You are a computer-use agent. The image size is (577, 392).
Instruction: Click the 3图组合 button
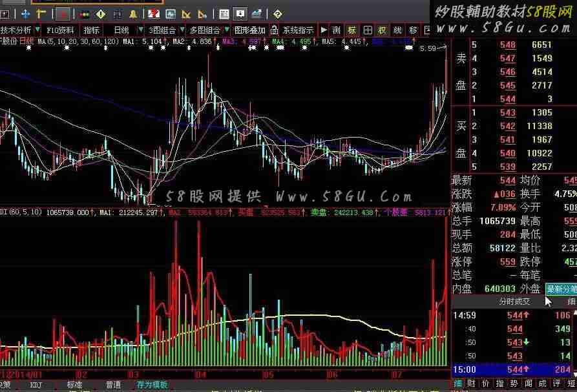[162, 30]
